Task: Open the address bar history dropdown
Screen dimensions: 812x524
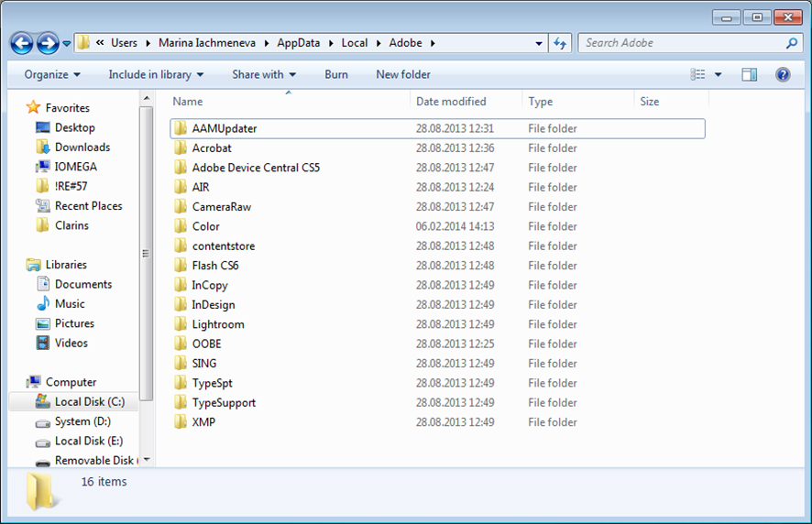Action: pos(539,43)
